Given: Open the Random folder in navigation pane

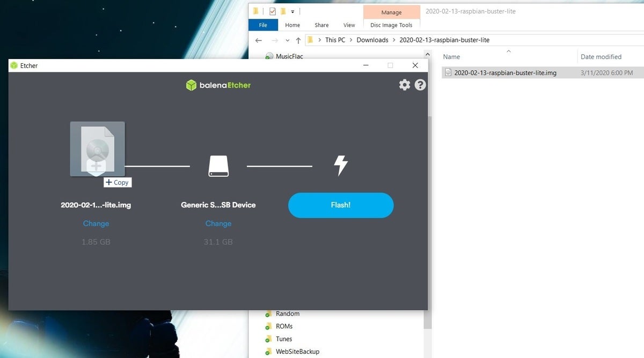Looking at the screenshot, I should 287,314.
